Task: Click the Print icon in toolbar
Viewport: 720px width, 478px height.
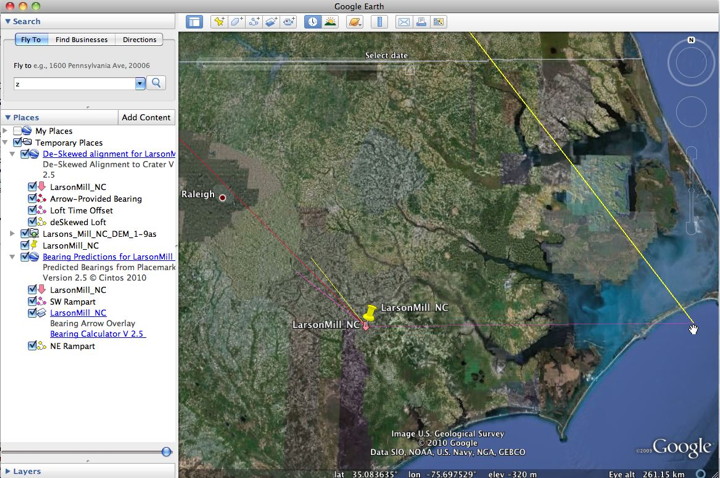Action: coord(421,21)
